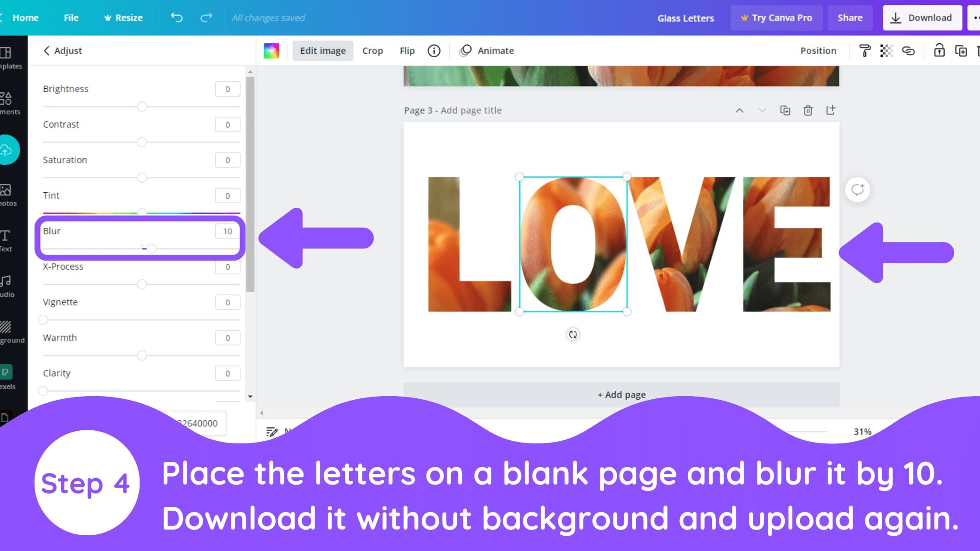The height and width of the screenshot is (551, 980).
Task: Click Add page button
Action: pyautogui.click(x=621, y=394)
